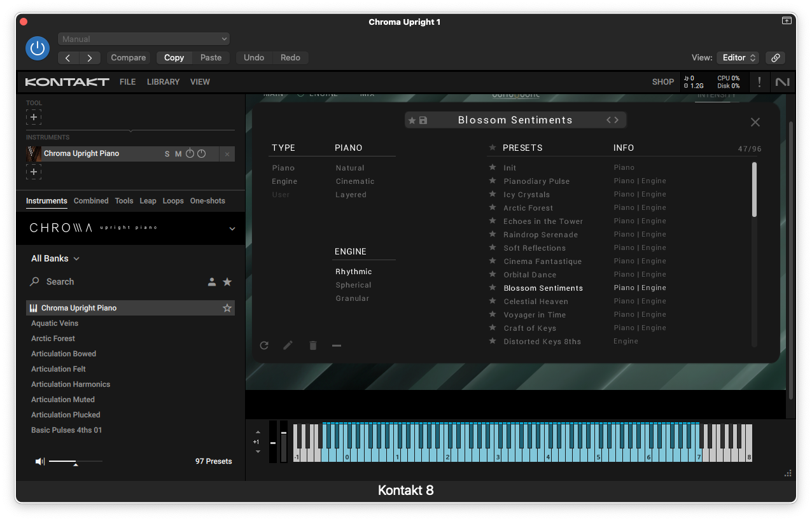Go to next preset with right arrow
The image size is (812, 521).
(90, 58)
